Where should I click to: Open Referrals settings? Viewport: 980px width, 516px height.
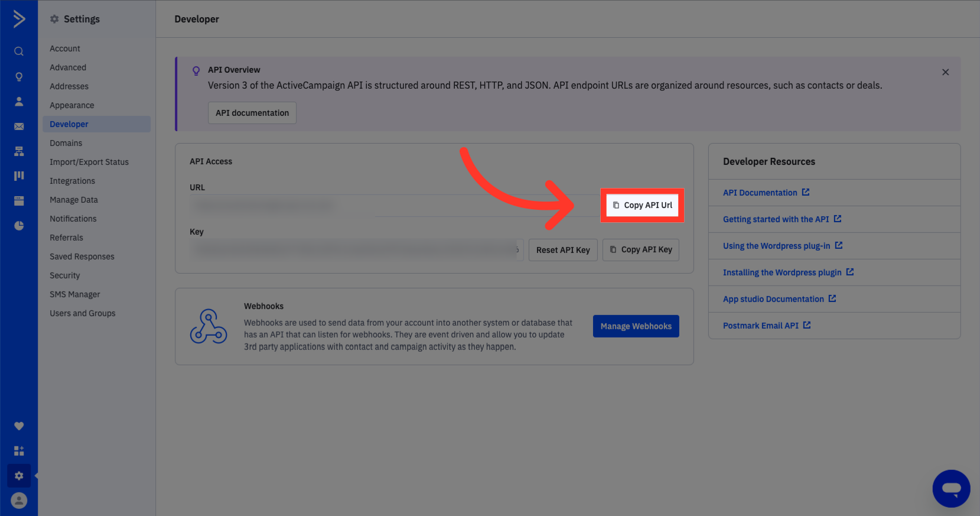click(x=66, y=238)
